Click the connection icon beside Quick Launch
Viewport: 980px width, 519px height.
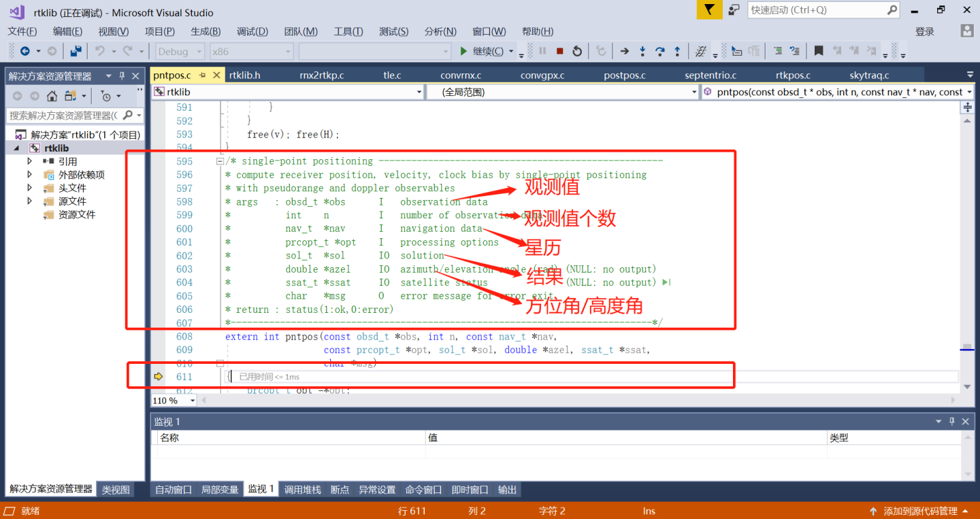click(734, 10)
